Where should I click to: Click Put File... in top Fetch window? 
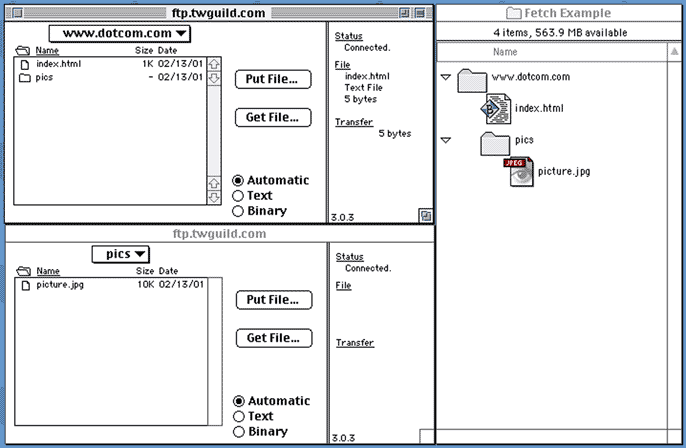click(273, 79)
